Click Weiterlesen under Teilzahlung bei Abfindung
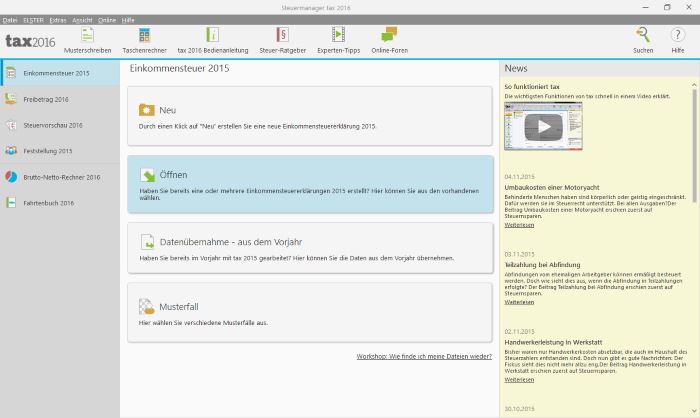 (519, 302)
